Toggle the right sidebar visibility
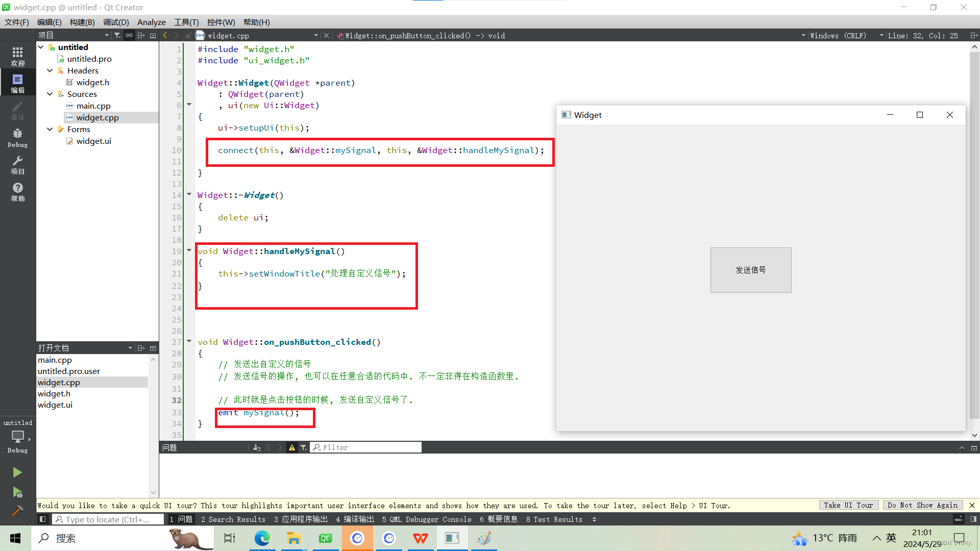Screen dimensions: 980x551 [973, 519]
